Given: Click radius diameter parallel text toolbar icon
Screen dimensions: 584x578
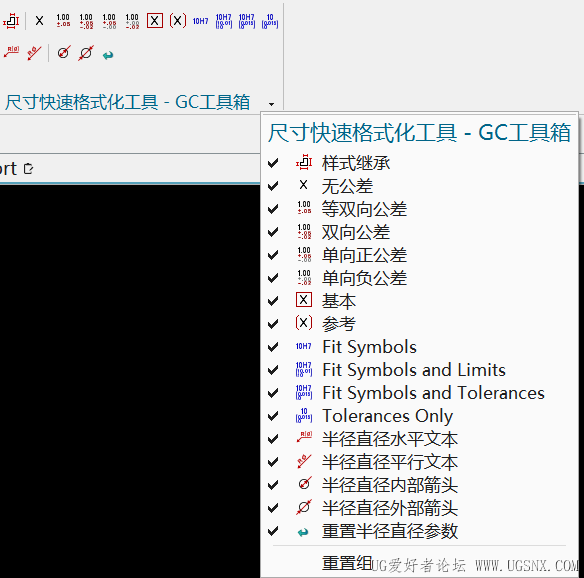Looking at the screenshot, I should pyautogui.click(x=34, y=53).
